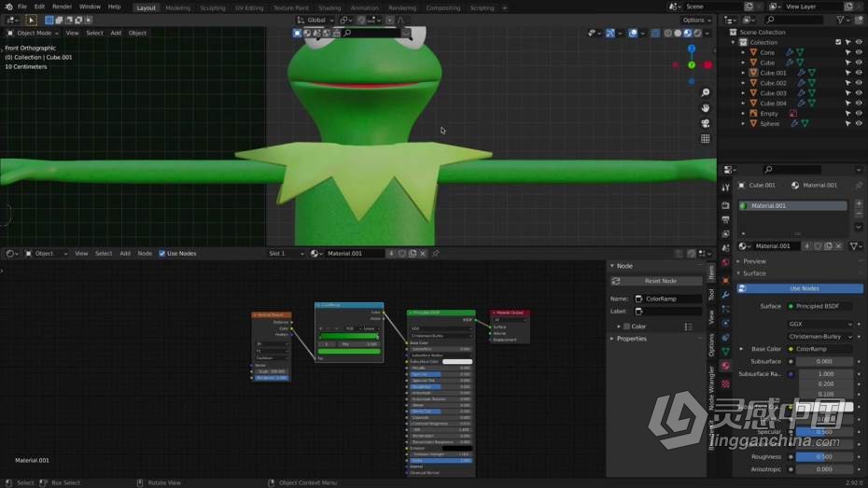868x488 pixels.
Task: Expand the Preview panel
Action: click(x=754, y=261)
